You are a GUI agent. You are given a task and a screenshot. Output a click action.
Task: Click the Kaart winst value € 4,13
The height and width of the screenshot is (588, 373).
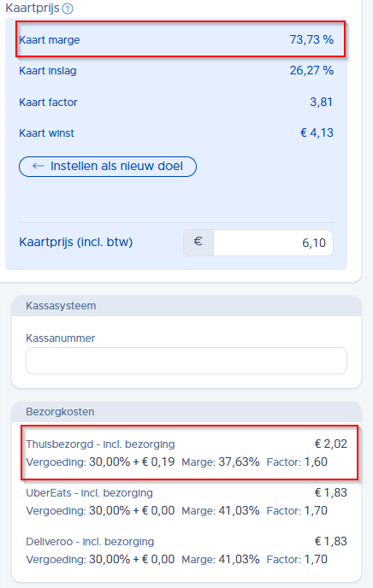(317, 132)
